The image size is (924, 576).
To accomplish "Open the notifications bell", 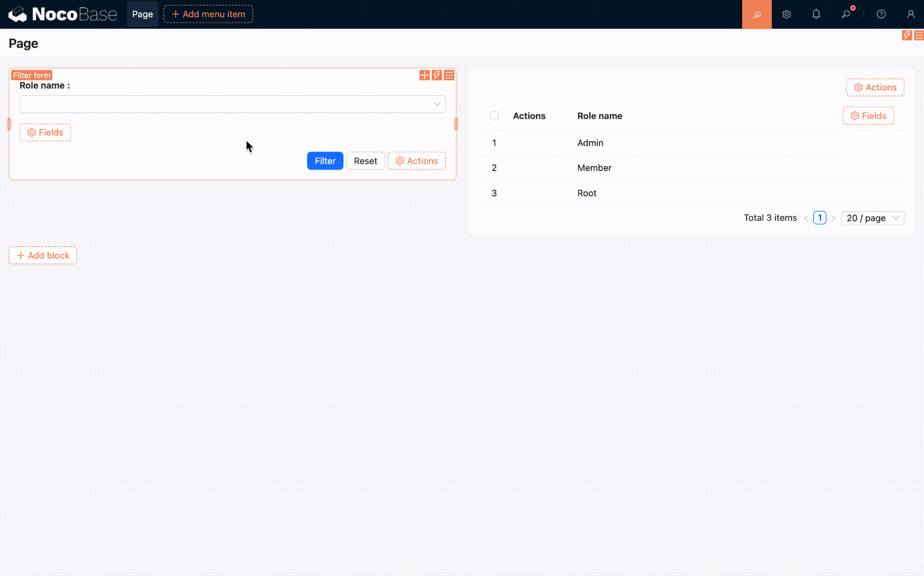I will 816,14.
